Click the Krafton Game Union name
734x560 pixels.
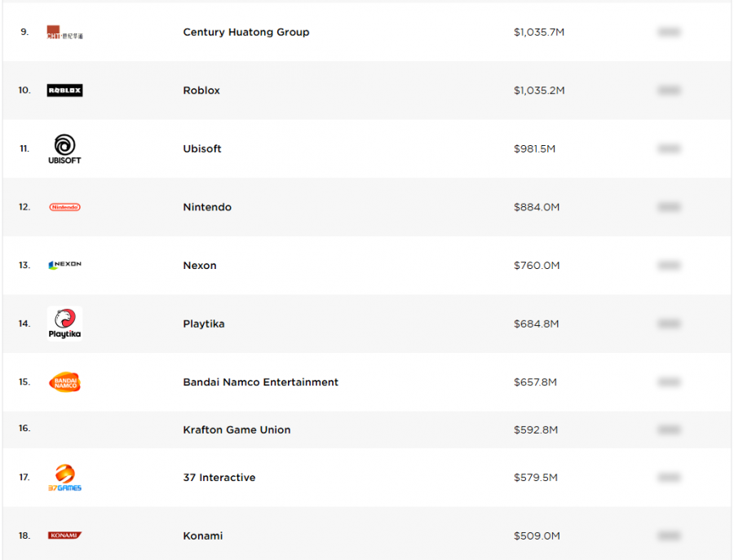(x=237, y=430)
